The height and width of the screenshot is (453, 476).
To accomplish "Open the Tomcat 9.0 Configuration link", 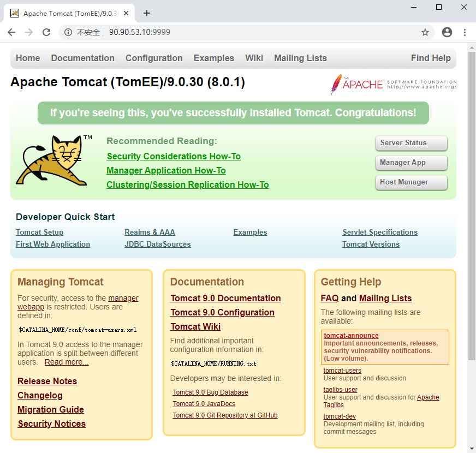I will (222, 312).
